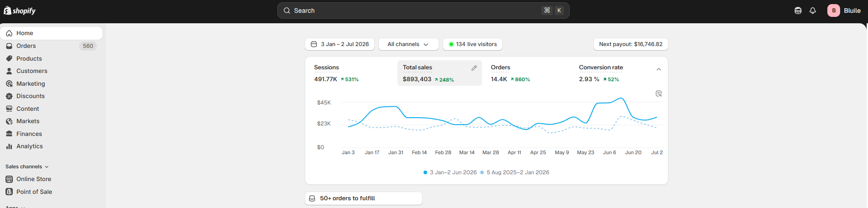Screen dimensions: 868x208
Task: Click the green live visitors dot
Action: click(x=451, y=44)
